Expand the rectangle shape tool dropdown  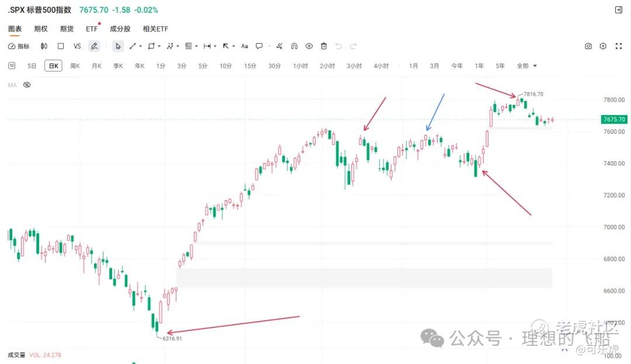160,46
